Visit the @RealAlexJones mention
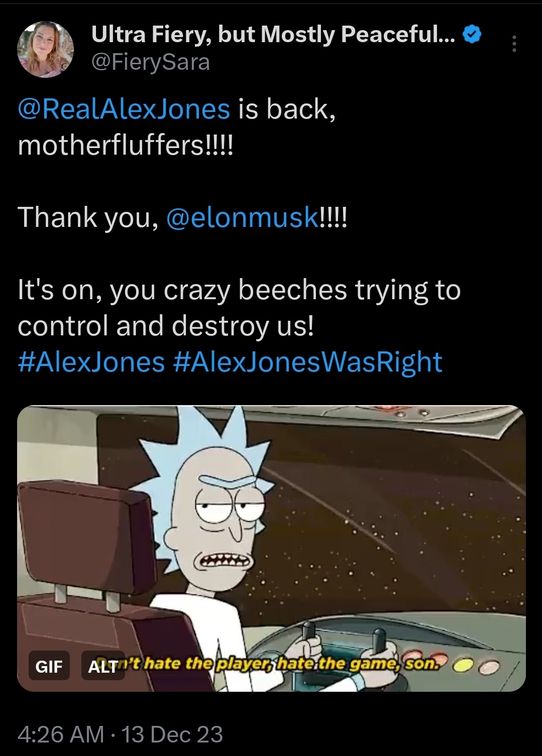Viewport: 542px width, 756px height. click(x=124, y=109)
